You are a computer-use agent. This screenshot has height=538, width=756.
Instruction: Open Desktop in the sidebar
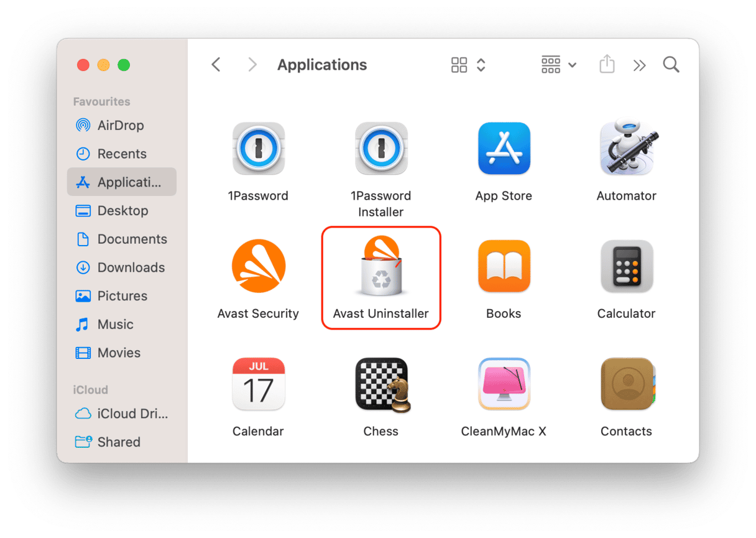click(x=122, y=211)
